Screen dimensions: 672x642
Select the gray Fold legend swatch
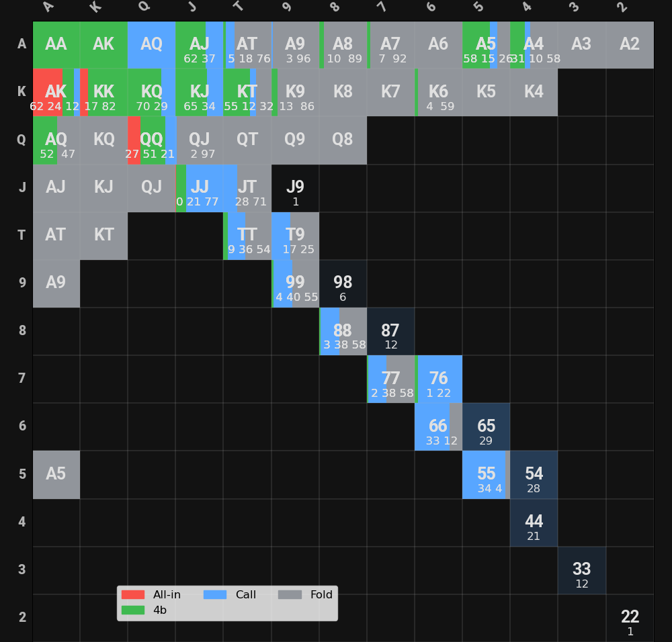pyautogui.click(x=290, y=594)
